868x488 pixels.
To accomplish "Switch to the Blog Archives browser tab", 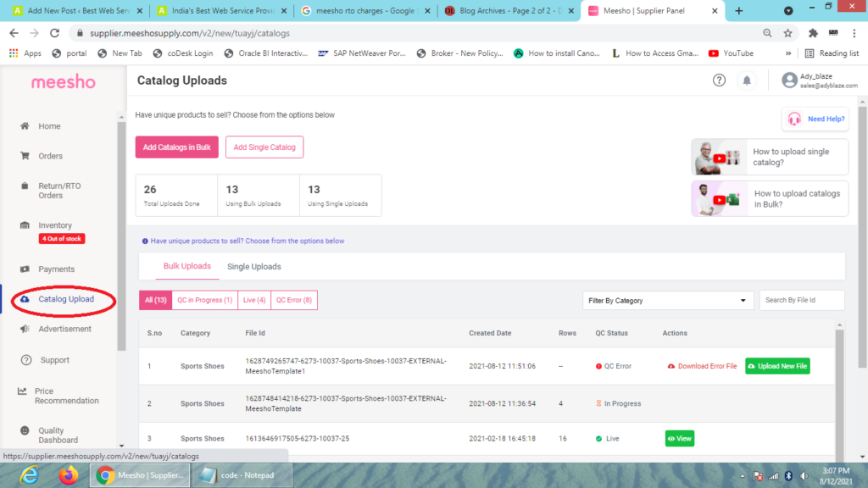I will click(x=509, y=10).
